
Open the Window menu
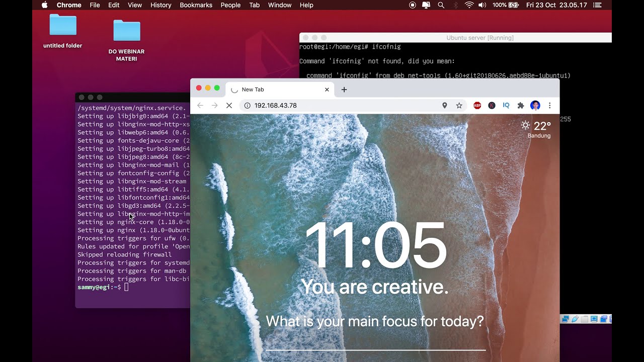pyautogui.click(x=280, y=5)
